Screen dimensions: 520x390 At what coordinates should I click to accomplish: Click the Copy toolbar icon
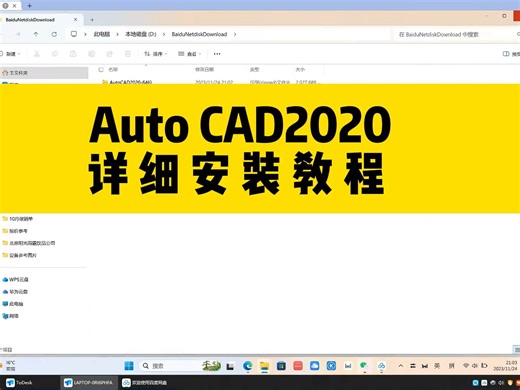[55, 54]
